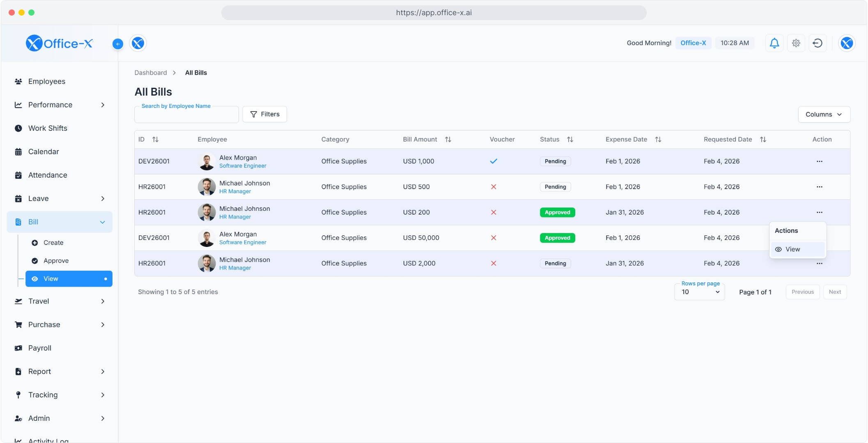
Task: Click the Approved status badge for USD 200
Action: [x=557, y=212]
